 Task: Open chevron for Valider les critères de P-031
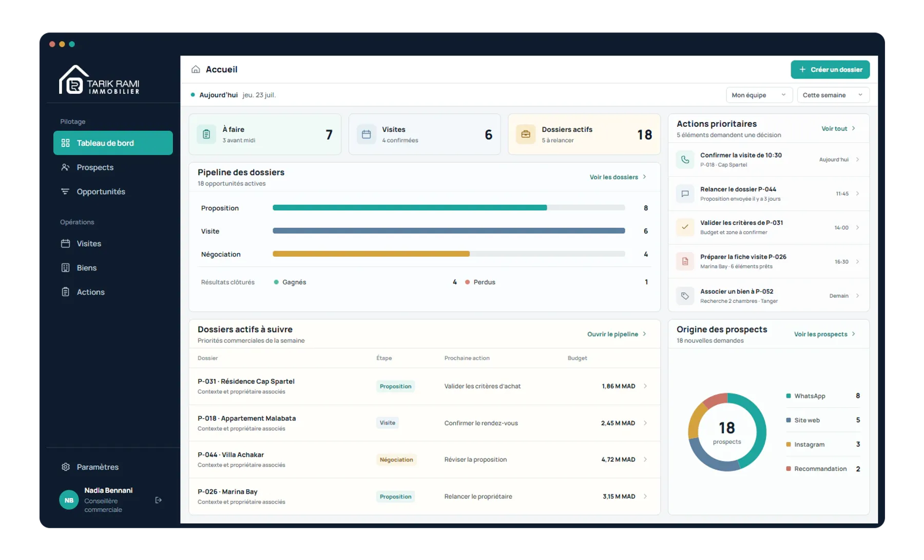coord(858,227)
